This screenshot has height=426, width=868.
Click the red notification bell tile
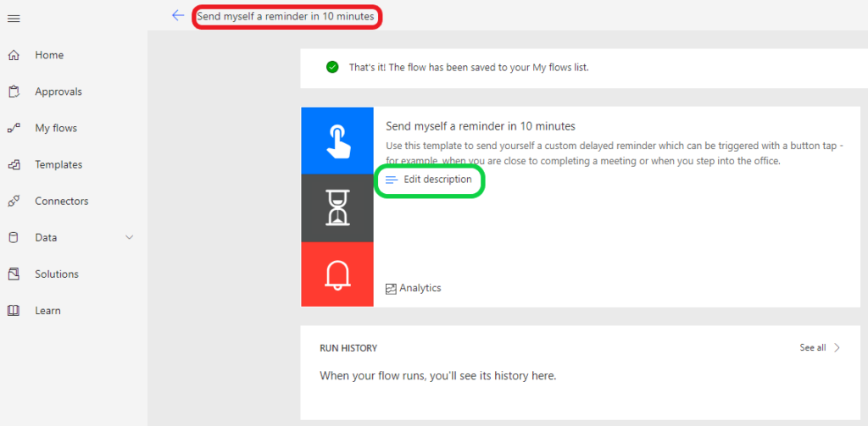tap(337, 274)
